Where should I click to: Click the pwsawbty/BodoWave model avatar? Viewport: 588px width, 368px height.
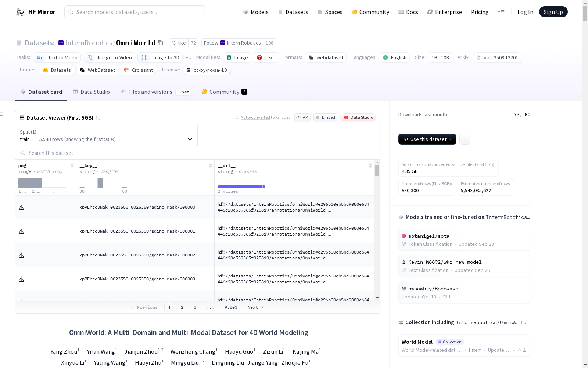(404, 289)
